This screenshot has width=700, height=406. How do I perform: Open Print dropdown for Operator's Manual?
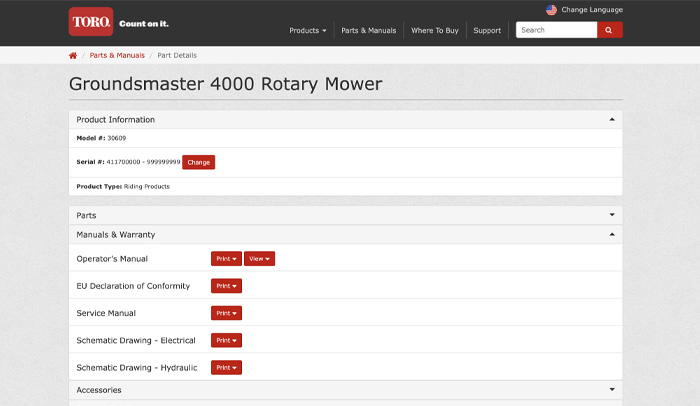point(226,259)
